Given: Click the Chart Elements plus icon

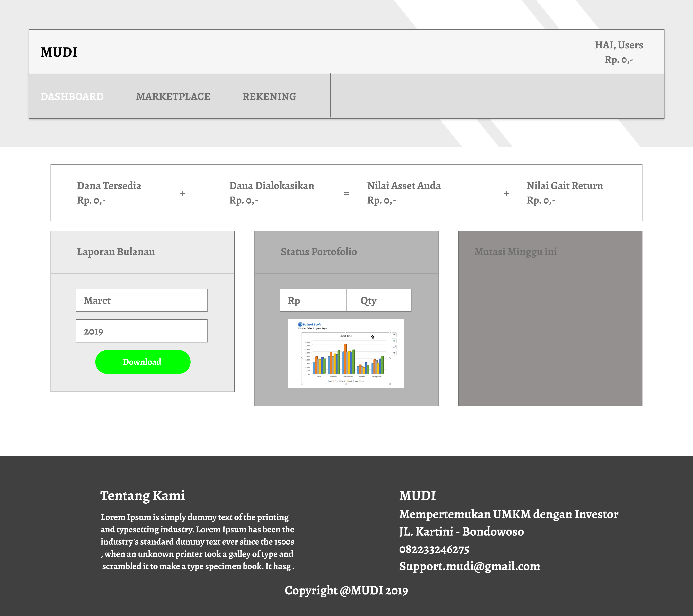Looking at the screenshot, I should click(x=394, y=341).
